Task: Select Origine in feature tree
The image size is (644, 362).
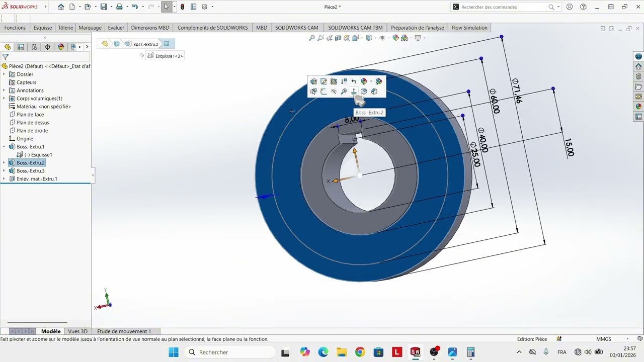Action: 25,139
